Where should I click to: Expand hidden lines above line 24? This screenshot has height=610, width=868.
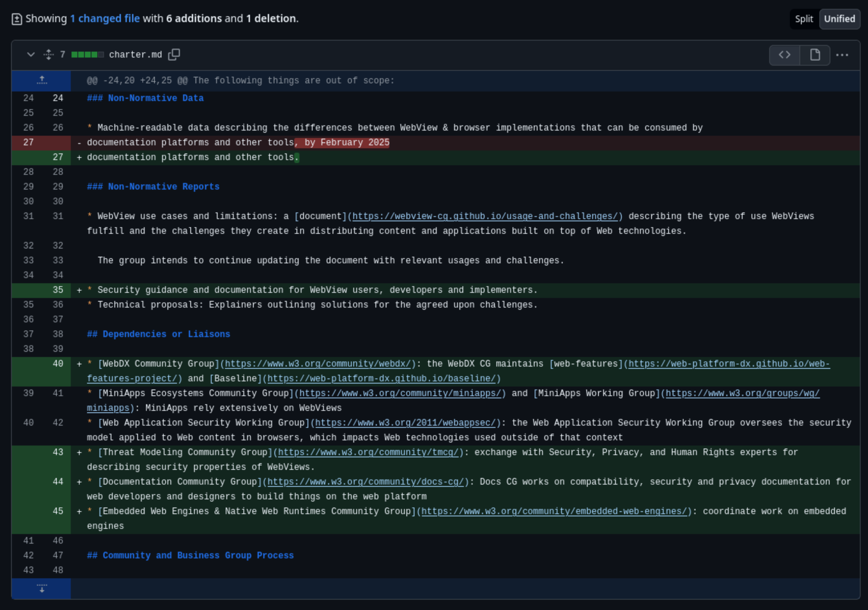tap(42, 80)
